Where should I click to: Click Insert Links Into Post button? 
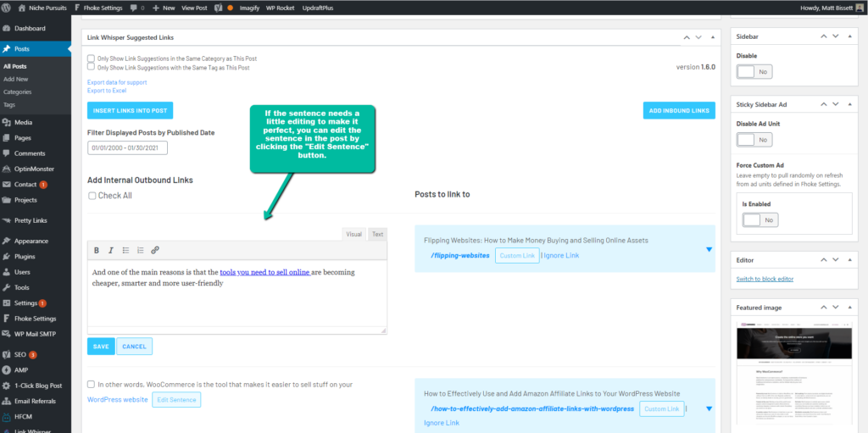[130, 111]
